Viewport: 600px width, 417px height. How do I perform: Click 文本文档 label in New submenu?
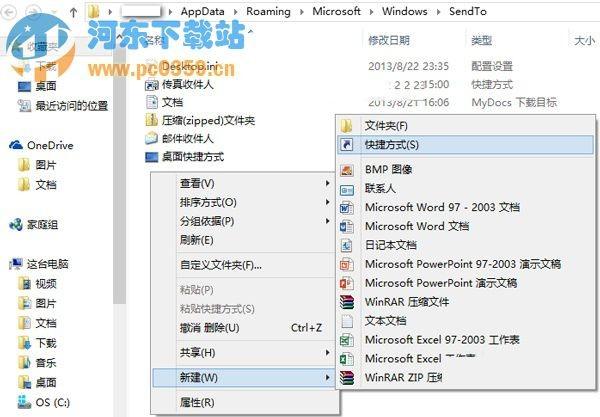(x=385, y=321)
